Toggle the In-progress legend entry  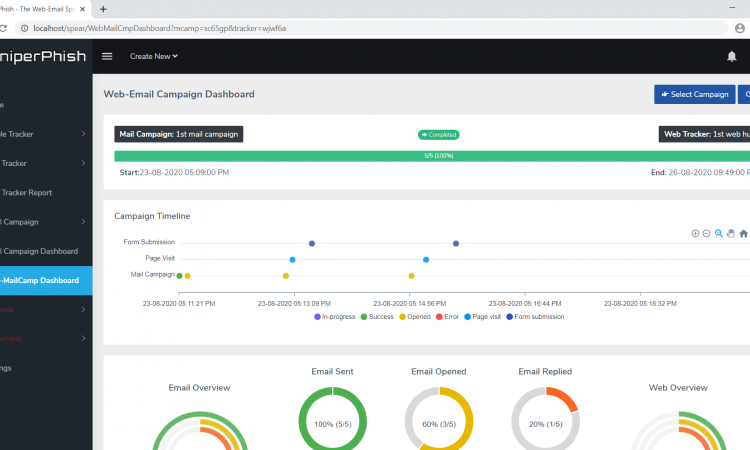coord(334,317)
